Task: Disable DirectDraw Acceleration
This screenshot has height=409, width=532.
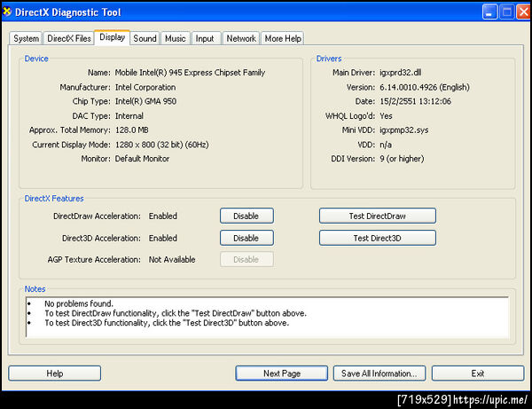Action: coord(246,216)
